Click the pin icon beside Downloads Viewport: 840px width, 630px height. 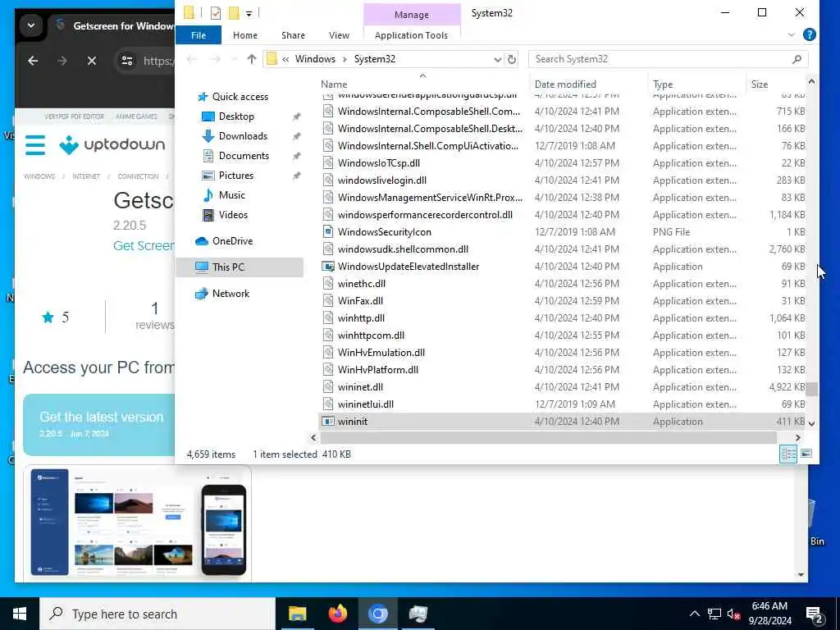click(296, 136)
